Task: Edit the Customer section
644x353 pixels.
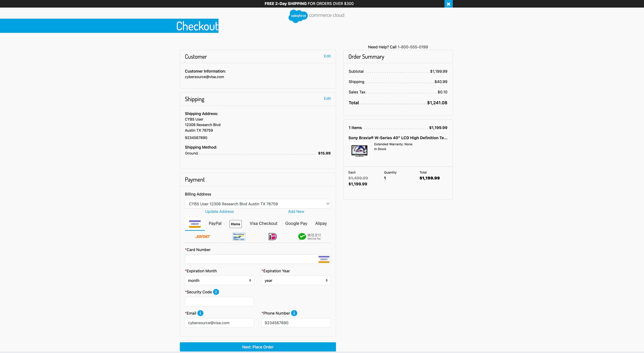Action: tap(327, 56)
